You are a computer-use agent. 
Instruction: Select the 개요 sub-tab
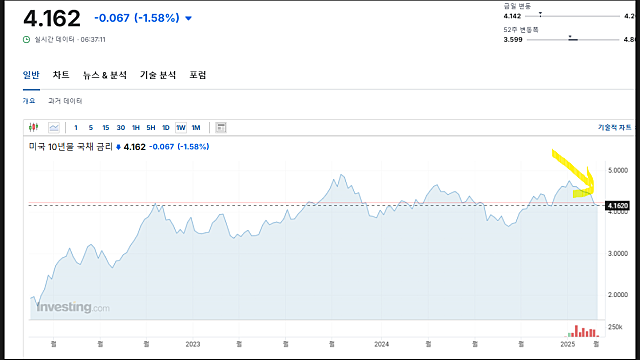pyautogui.click(x=29, y=101)
